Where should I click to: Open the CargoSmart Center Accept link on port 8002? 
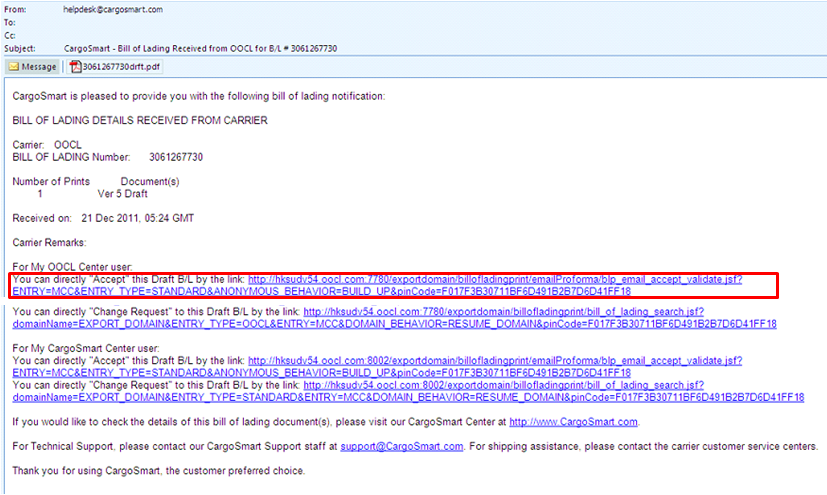(x=494, y=358)
